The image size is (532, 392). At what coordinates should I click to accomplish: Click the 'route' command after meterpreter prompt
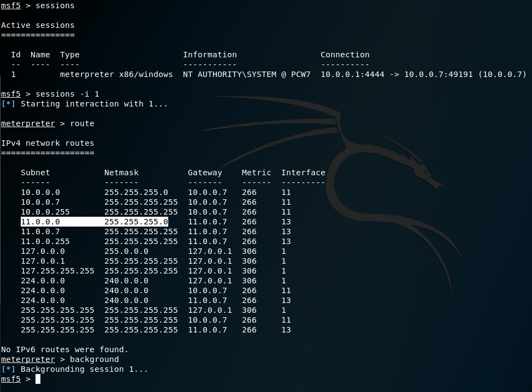click(x=82, y=124)
